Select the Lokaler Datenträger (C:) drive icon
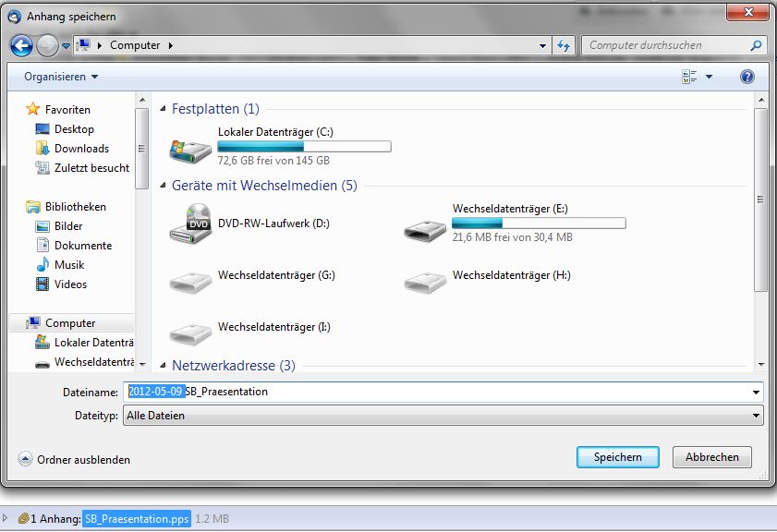777x532 pixels. (x=190, y=151)
